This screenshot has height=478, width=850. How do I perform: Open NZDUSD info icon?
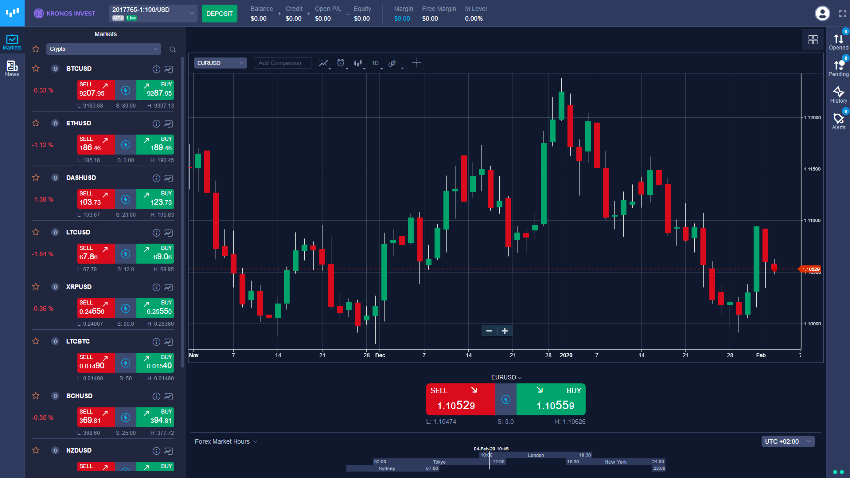[x=156, y=450]
